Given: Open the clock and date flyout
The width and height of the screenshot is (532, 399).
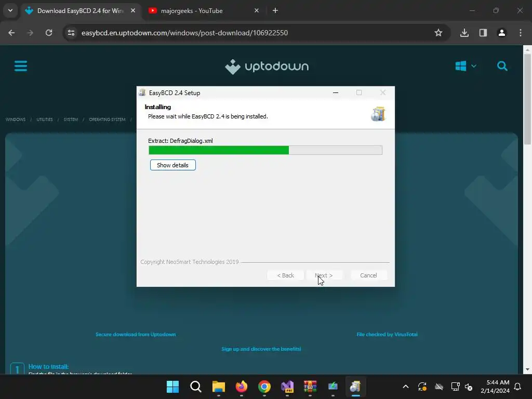Looking at the screenshot, I should point(495,387).
